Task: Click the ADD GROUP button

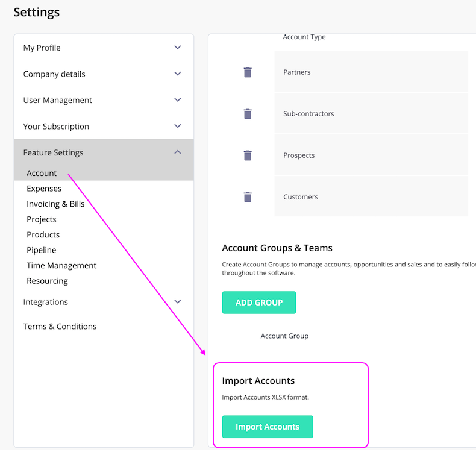Action: coord(259,303)
